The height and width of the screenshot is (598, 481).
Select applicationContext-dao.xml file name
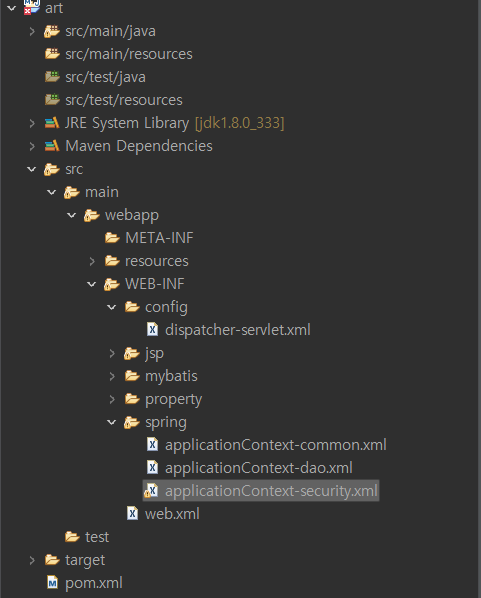pos(259,468)
